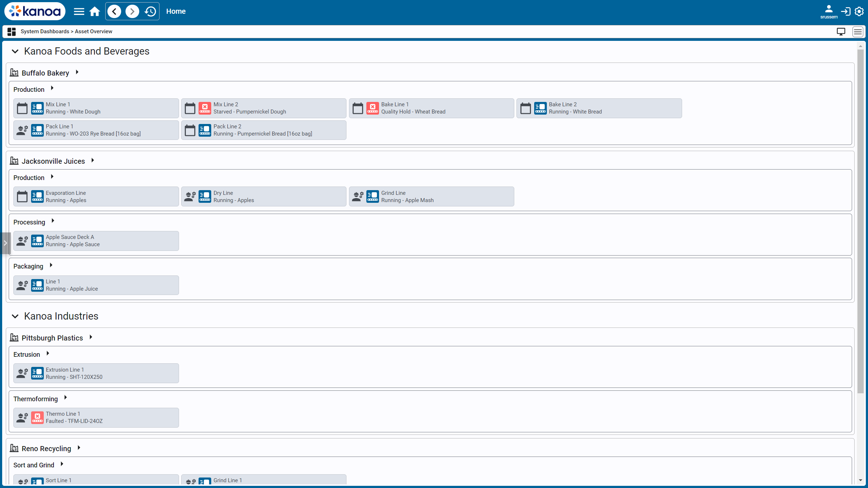Collapse the Kanoa Industries section
The image size is (868, 488).
click(x=15, y=316)
